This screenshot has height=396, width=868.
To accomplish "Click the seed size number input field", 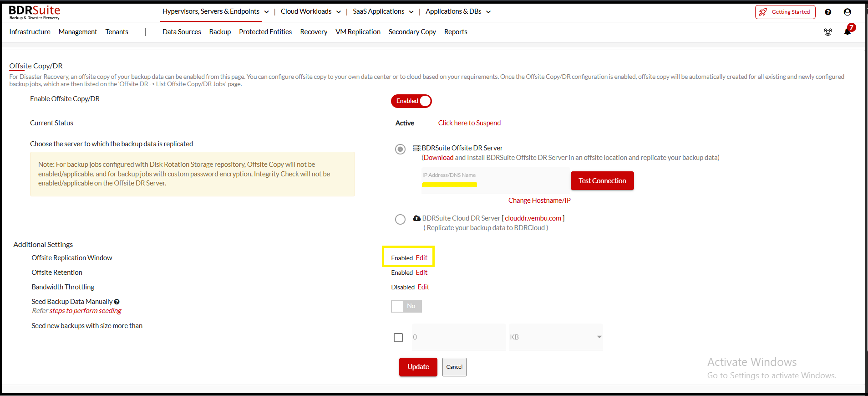I will click(x=459, y=337).
